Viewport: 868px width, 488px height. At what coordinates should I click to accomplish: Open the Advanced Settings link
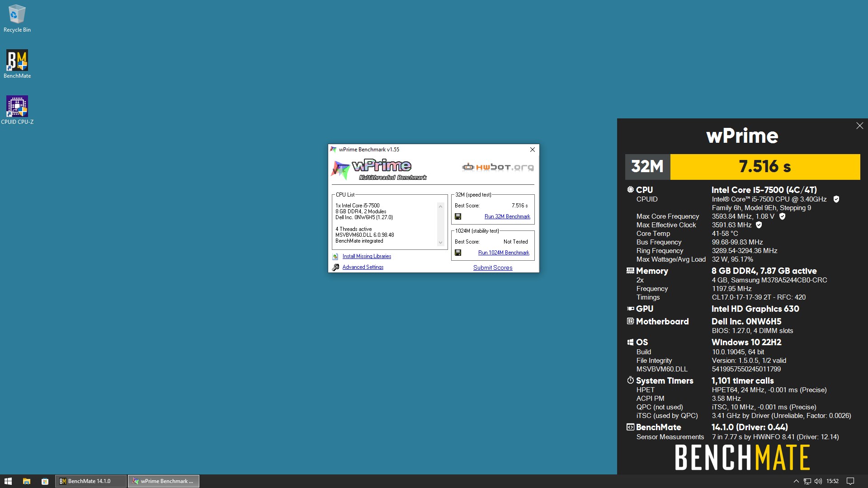click(x=363, y=267)
